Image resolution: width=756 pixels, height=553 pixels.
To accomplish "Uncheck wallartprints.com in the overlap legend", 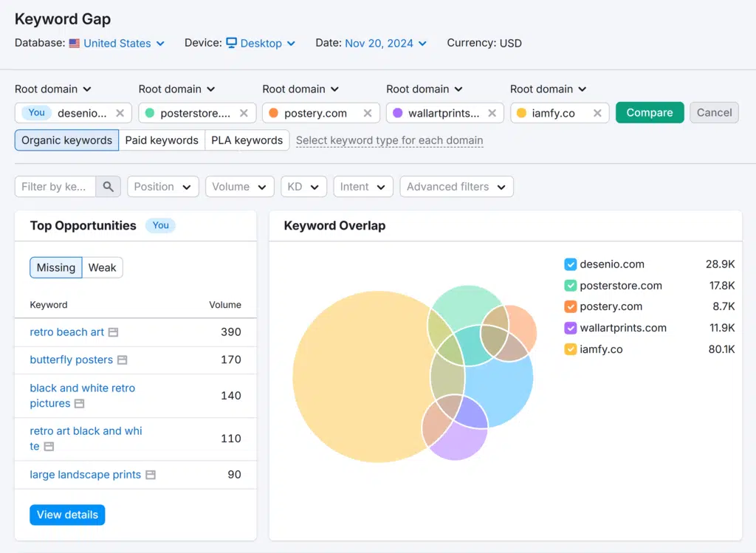I will pos(570,328).
